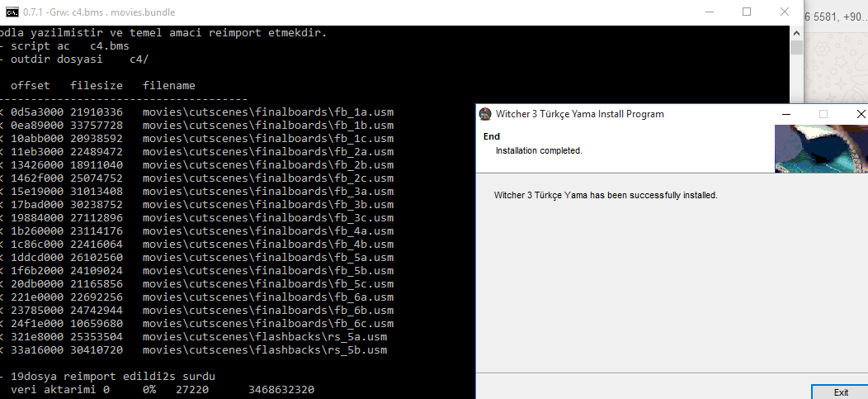
Task: Click the command prompt icon in title bar
Action: pyautogui.click(x=12, y=12)
